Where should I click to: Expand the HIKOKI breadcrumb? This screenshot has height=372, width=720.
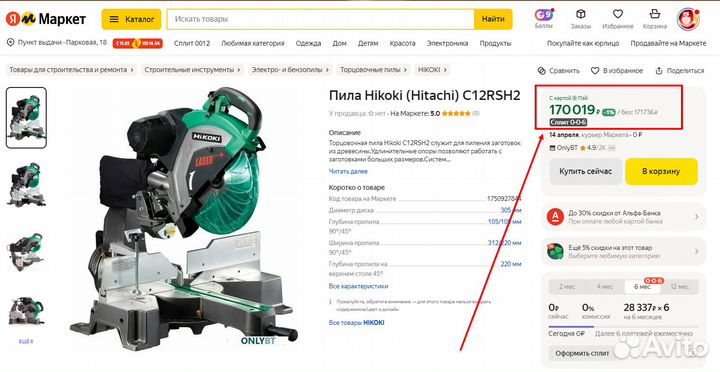click(x=432, y=70)
